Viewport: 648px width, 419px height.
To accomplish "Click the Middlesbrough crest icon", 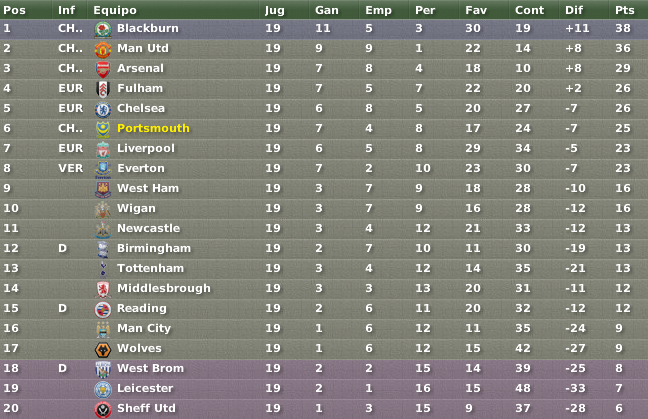I will 102,289.
